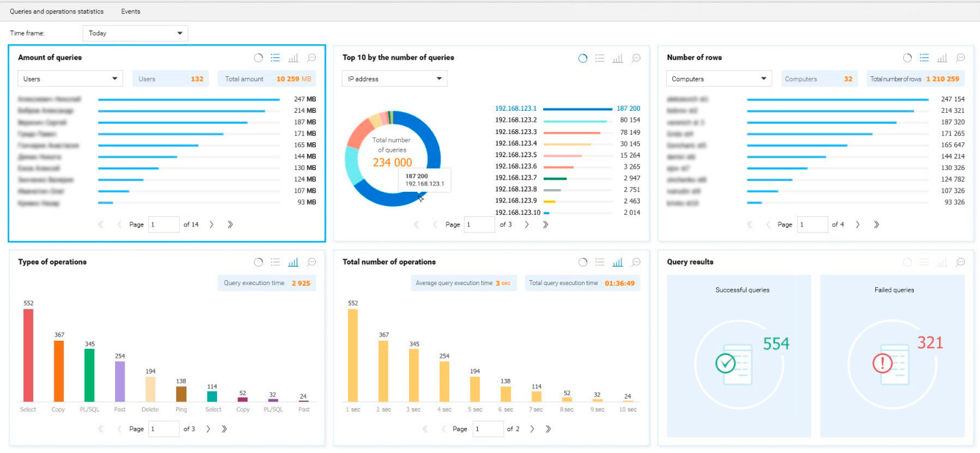Toggle list view in Number of rows panel
The height and width of the screenshot is (453, 980).
tap(924, 58)
